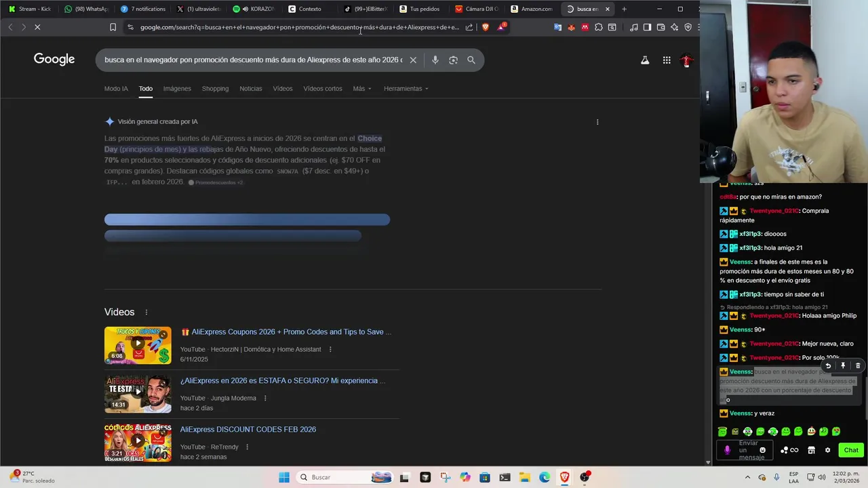Select the Vídeos cortos tab
This screenshot has height=488, width=868.
coord(323,89)
